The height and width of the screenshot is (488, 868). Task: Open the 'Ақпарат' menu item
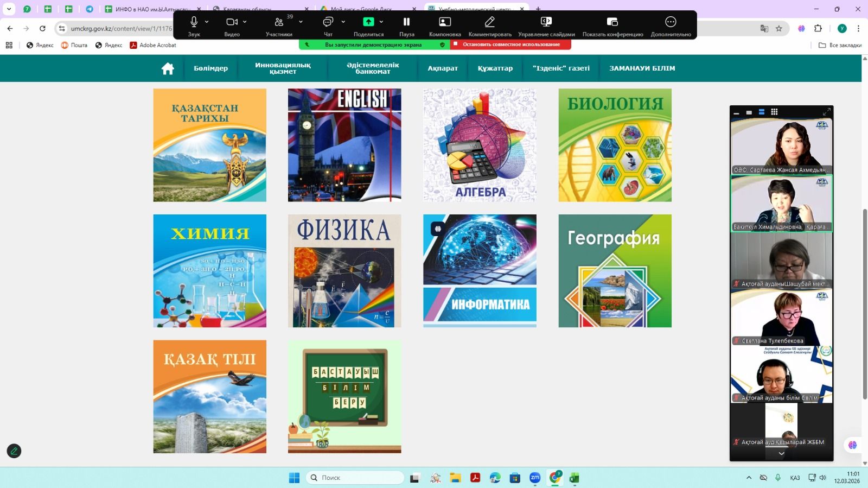click(x=443, y=68)
